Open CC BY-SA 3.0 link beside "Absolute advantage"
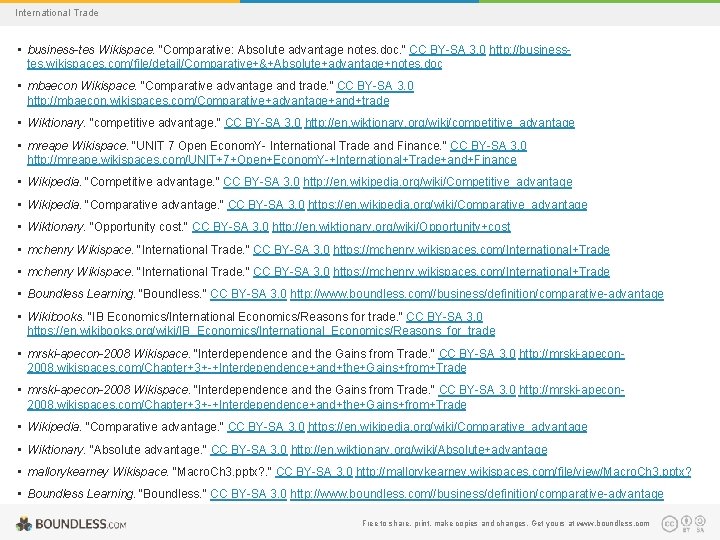The height and width of the screenshot is (540, 720). click(248, 450)
